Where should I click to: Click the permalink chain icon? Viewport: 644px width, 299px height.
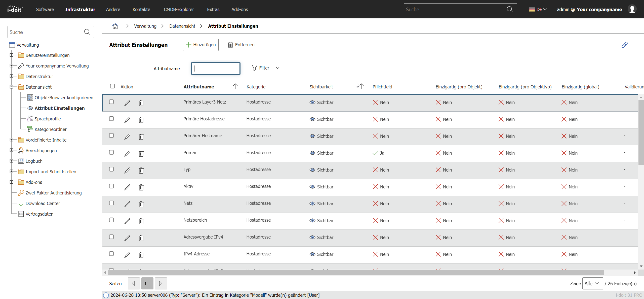624,45
